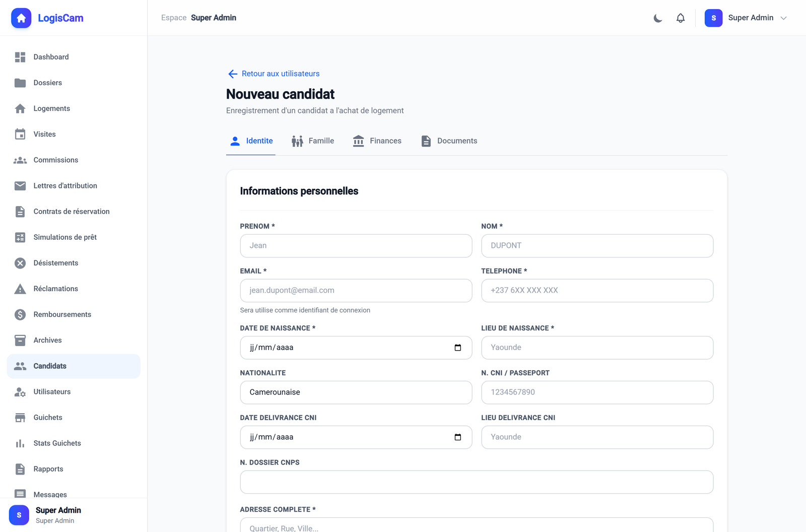This screenshot has height=532, width=806.
Task: Expand the Super Admin account dropdown
Action: (746, 18)
